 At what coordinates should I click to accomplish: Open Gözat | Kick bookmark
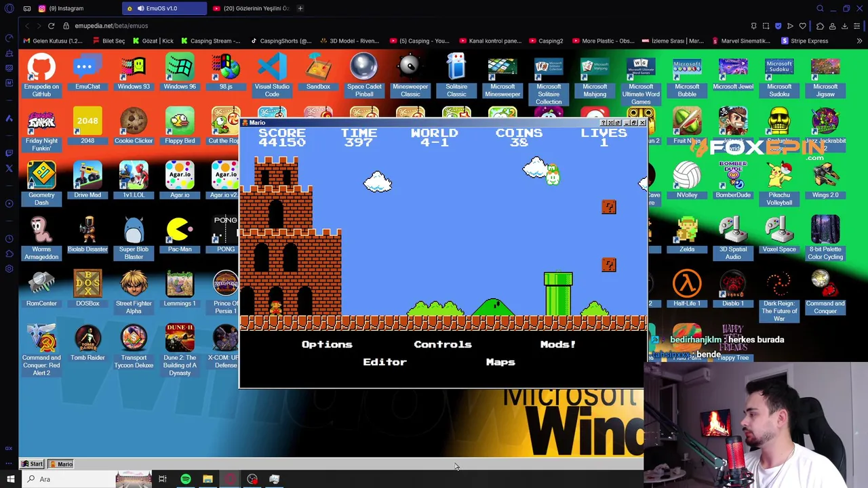point(153,41)
